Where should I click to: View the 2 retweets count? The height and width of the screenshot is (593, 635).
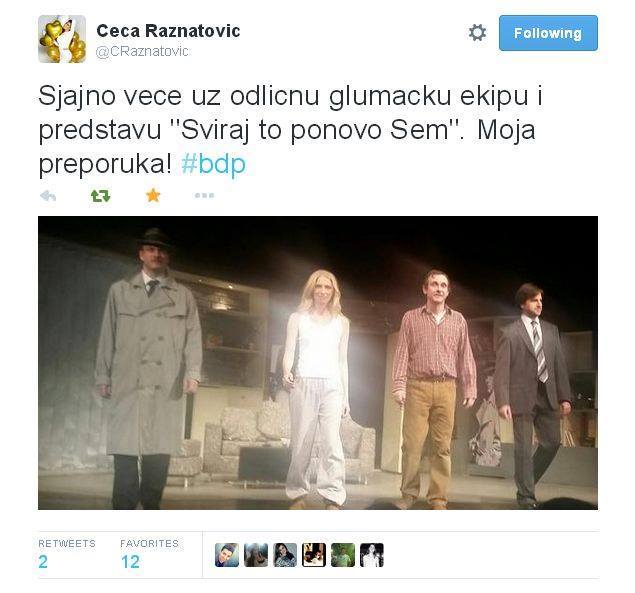click(x=43, y=562)
